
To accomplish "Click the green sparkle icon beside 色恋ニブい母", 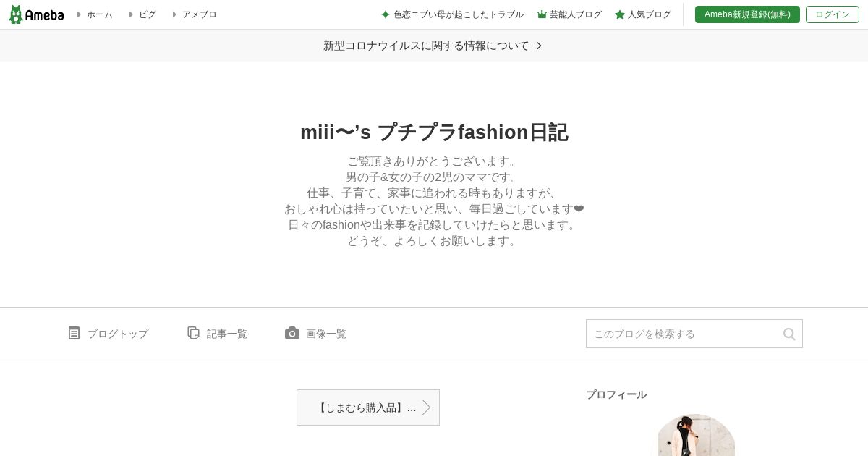I will pos(386,14).
